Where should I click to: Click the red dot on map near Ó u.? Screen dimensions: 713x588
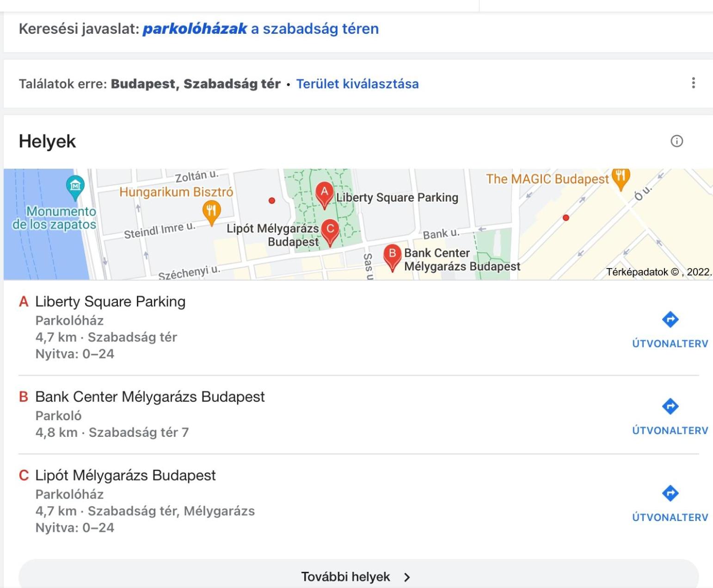coord(565,217)
